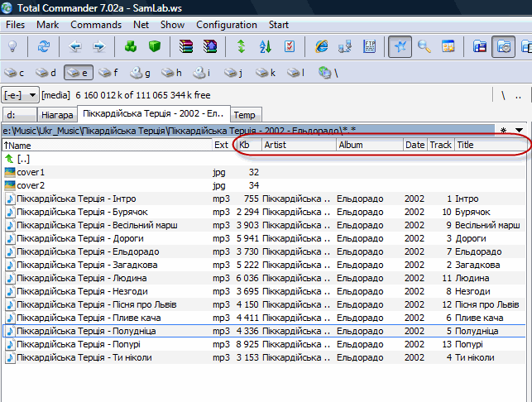Switch to the Ніагара tab

57,115
